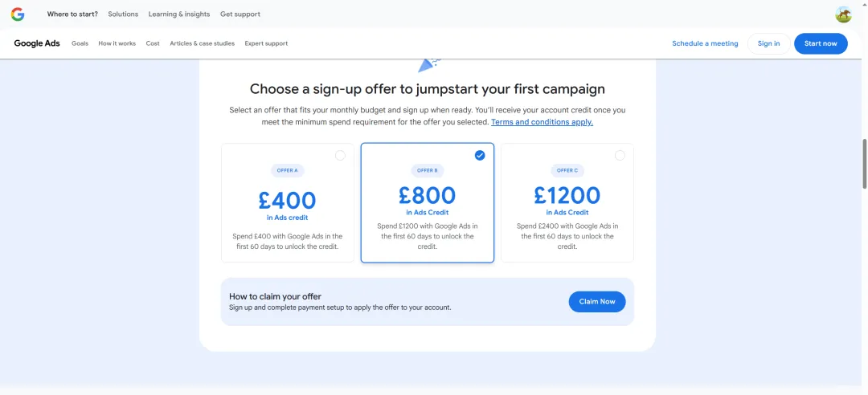The image size is (868, 395).
Task: Click the Claim Now button
Action: [x=597, y=302]
